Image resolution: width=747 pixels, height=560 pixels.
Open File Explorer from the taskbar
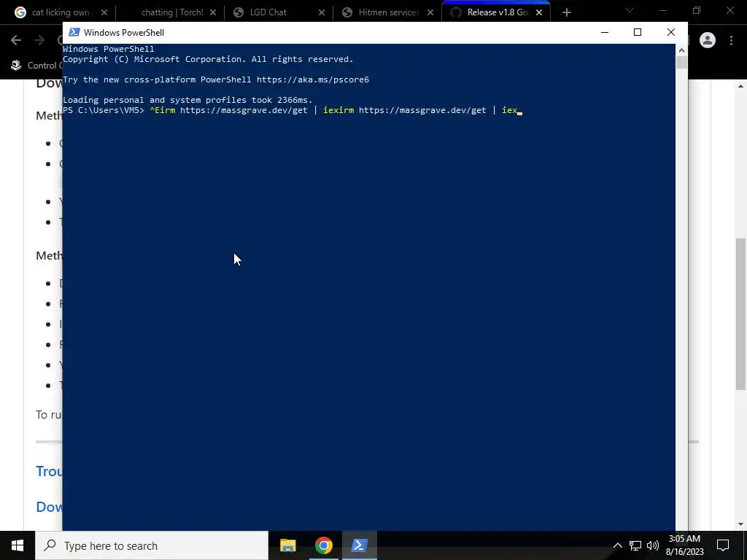[x=287, y=545]
